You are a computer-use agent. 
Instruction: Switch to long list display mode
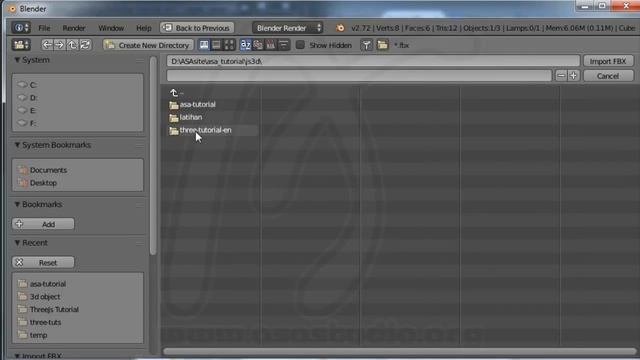(x=216, y=45)
